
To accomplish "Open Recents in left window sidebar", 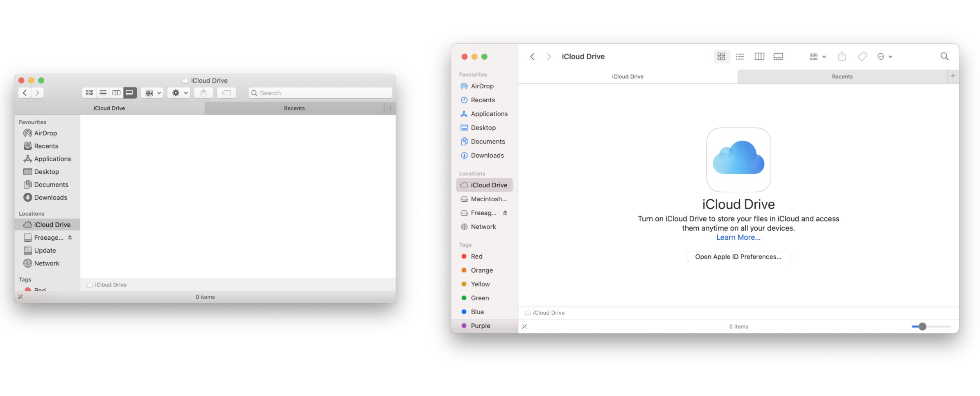I will 46,146.
